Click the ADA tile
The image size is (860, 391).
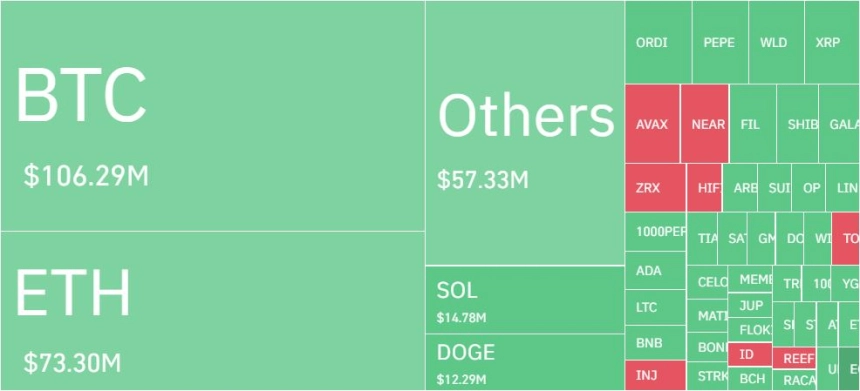pyautogui.click(x=655, y=270)
